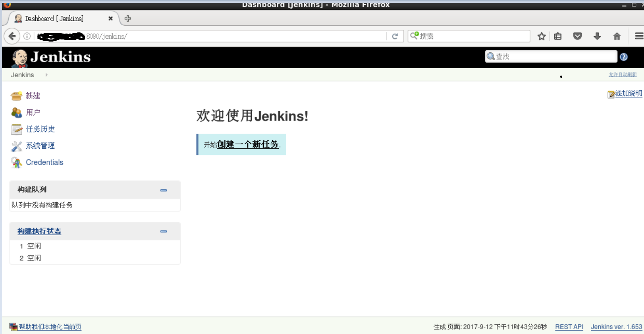644x334 pixels.
Task: Show bookmarks list icon in toolbar
Action: (x=558, y=36)
